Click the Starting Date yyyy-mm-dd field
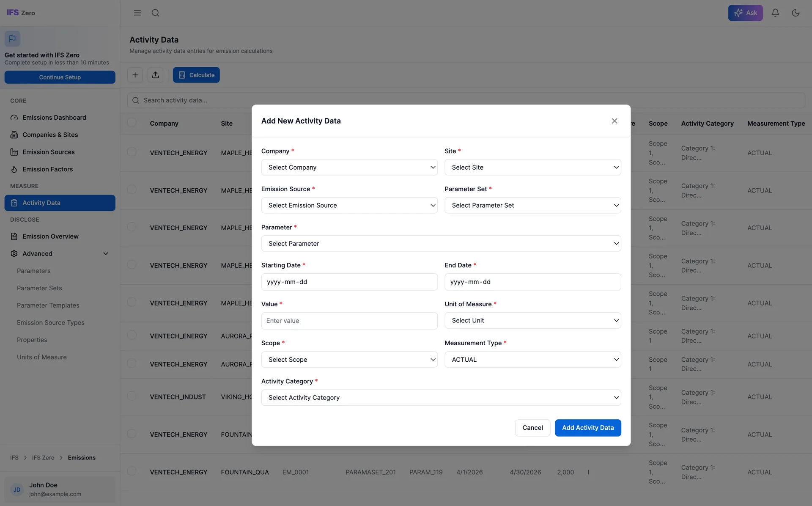 tap(349, 282)
